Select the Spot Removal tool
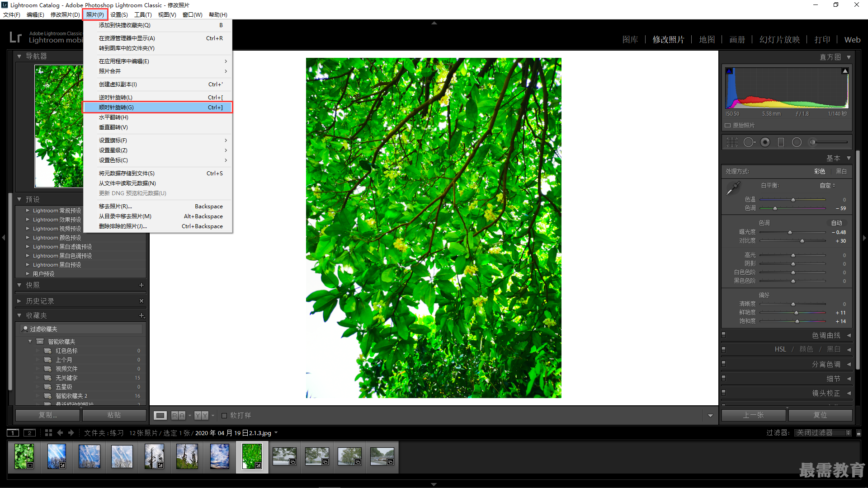Viewport: 868px width, 488px height. pyautogui.click(x=749, y=142)
